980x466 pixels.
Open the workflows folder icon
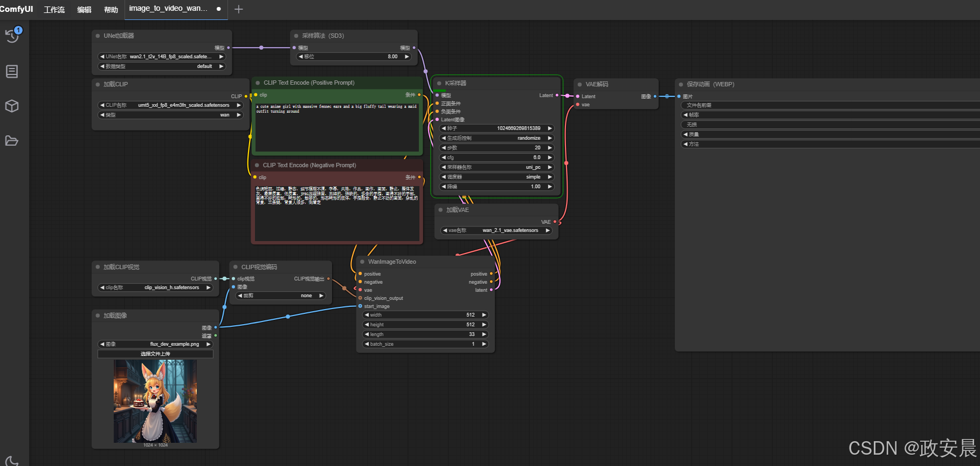(12, 141)
